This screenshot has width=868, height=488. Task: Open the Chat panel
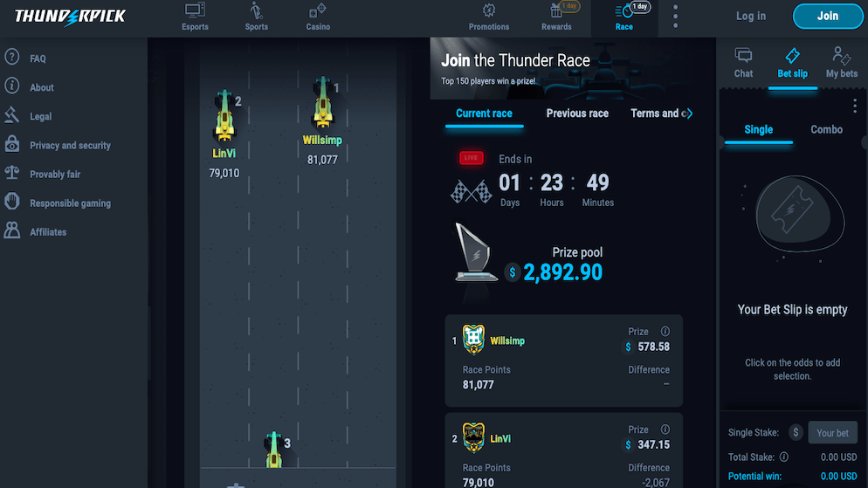click(x=743, y=63)
